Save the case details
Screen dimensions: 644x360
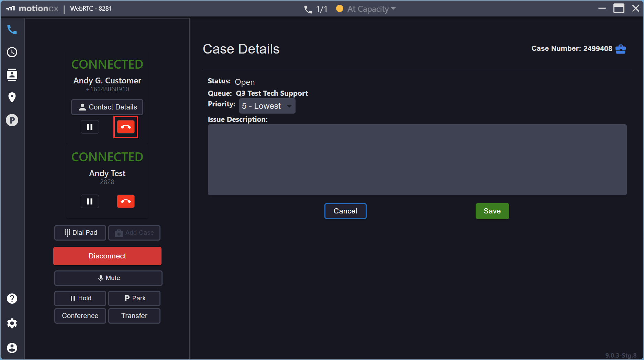coord(492,211)
